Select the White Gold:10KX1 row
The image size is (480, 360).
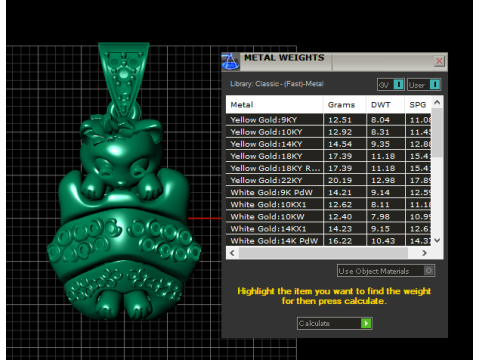point(328,204)
